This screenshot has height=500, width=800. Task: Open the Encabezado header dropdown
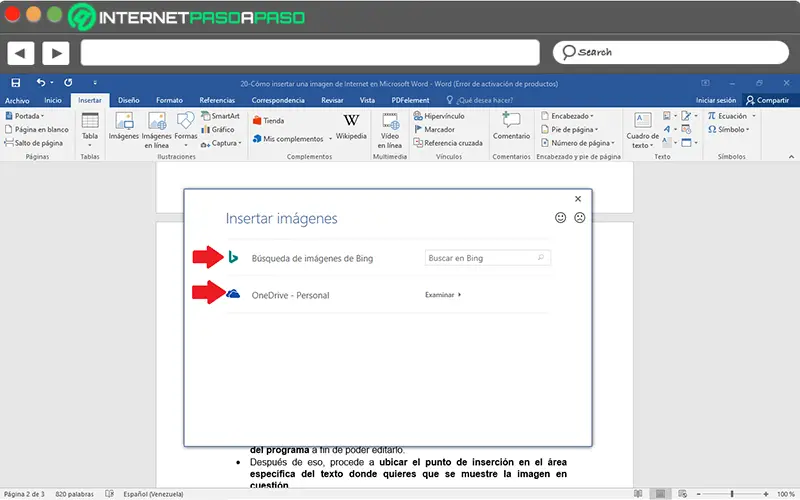(567, 116)
